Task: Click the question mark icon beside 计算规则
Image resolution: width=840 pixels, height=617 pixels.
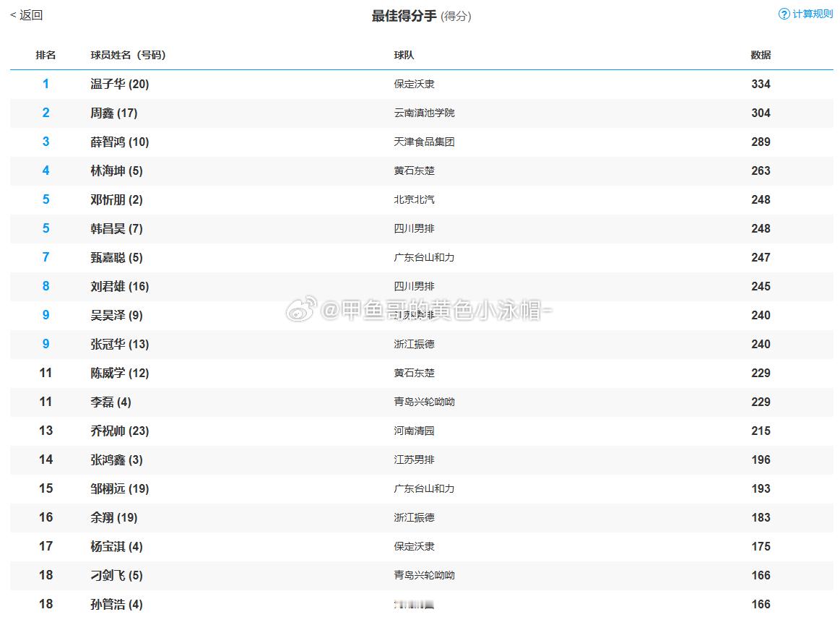Action: [784, 14]
